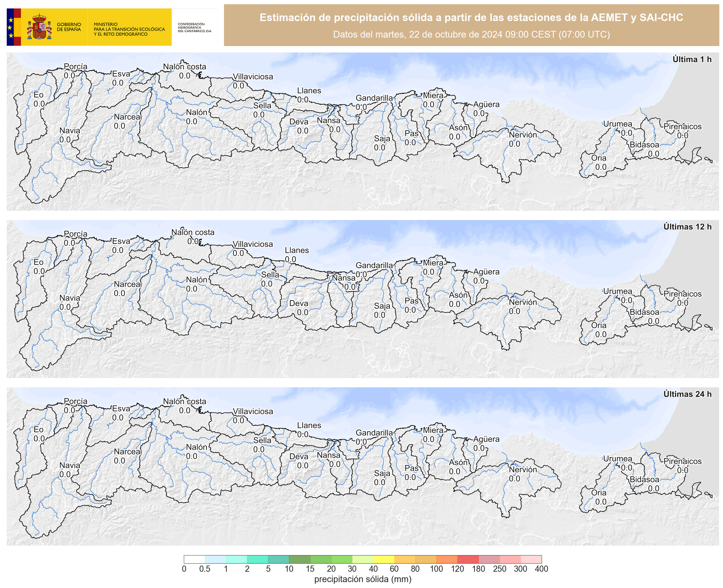Click the Gandarilla label in the Última 1 h map
Screen dimensions: 723x588
374,98
